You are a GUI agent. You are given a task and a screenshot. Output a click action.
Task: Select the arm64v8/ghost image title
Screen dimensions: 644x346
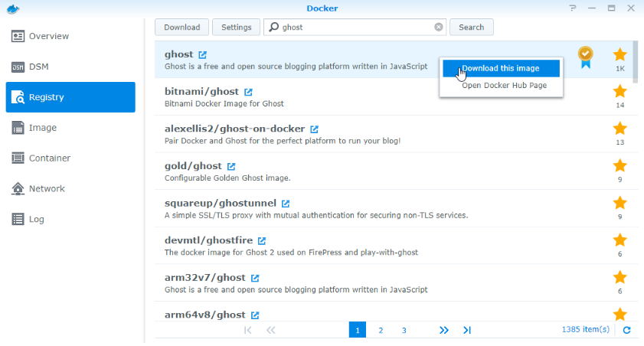tap(205, 315)
